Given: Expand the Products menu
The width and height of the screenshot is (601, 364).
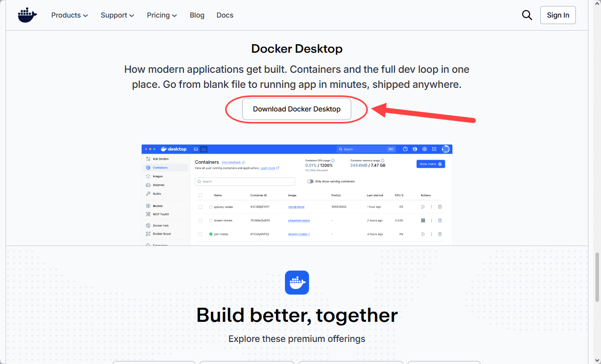Looking at the screenshot, I should point(70,15).
